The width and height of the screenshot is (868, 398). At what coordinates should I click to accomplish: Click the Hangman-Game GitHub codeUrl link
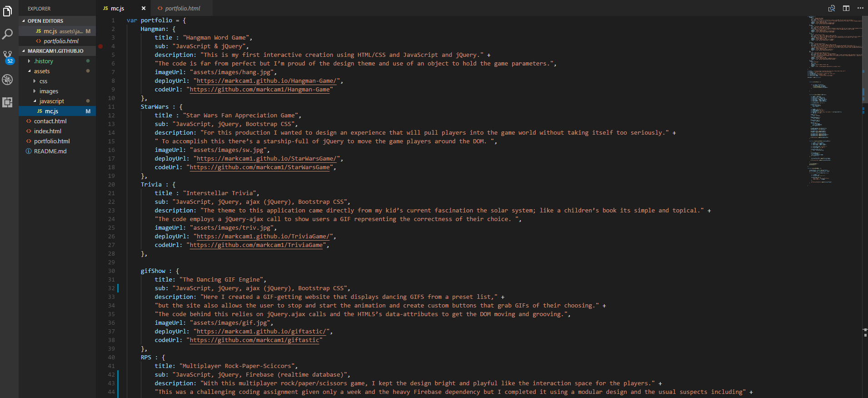[x=259, y=90]
